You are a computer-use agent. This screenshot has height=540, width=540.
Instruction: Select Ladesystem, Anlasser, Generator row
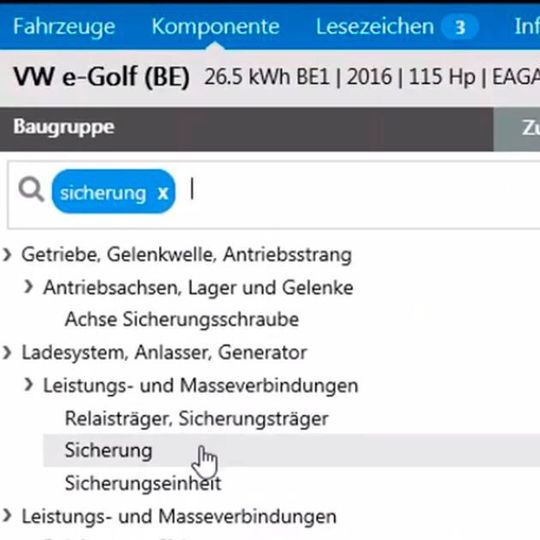click(164, 353)
